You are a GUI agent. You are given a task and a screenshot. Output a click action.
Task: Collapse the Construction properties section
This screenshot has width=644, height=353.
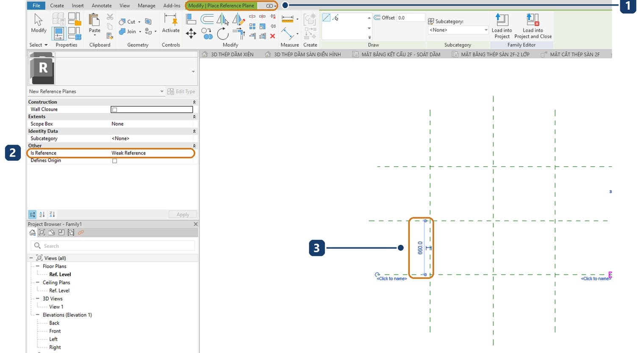(x=194, y=102)
